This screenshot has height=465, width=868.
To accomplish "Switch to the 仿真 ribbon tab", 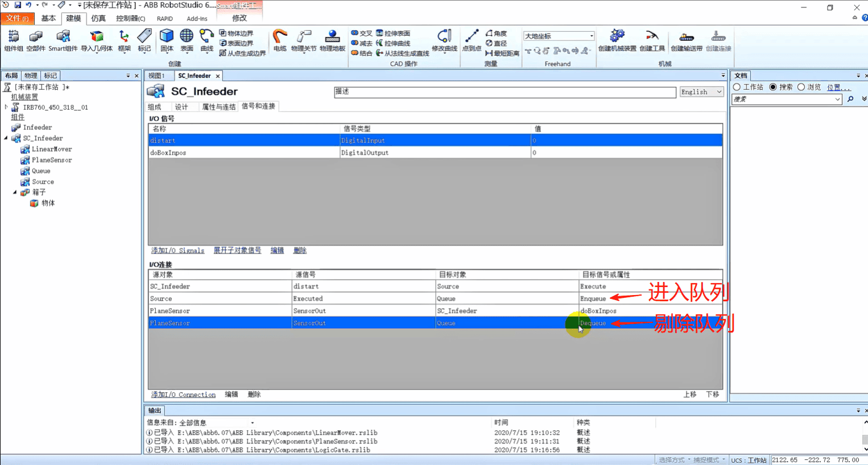I will [x=98, y=18].
